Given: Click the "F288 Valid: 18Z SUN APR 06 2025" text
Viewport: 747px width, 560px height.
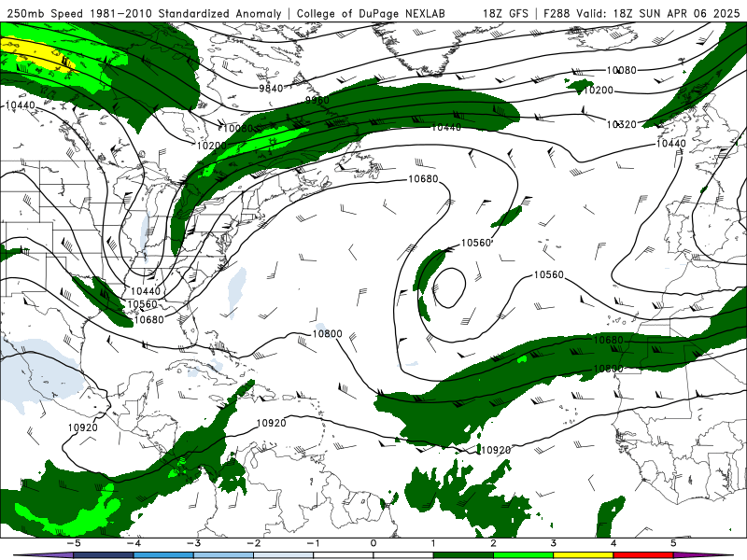Looking at the screenshot, I should (641, 13).
